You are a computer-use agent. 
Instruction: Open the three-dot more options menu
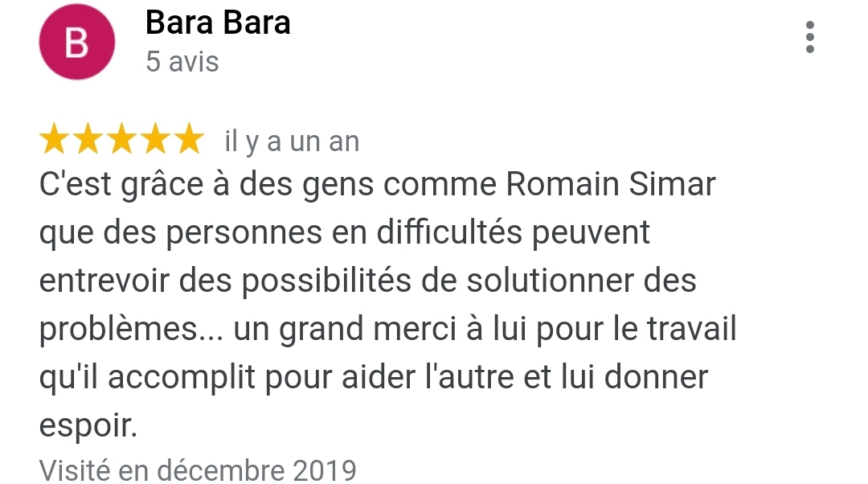809,37
